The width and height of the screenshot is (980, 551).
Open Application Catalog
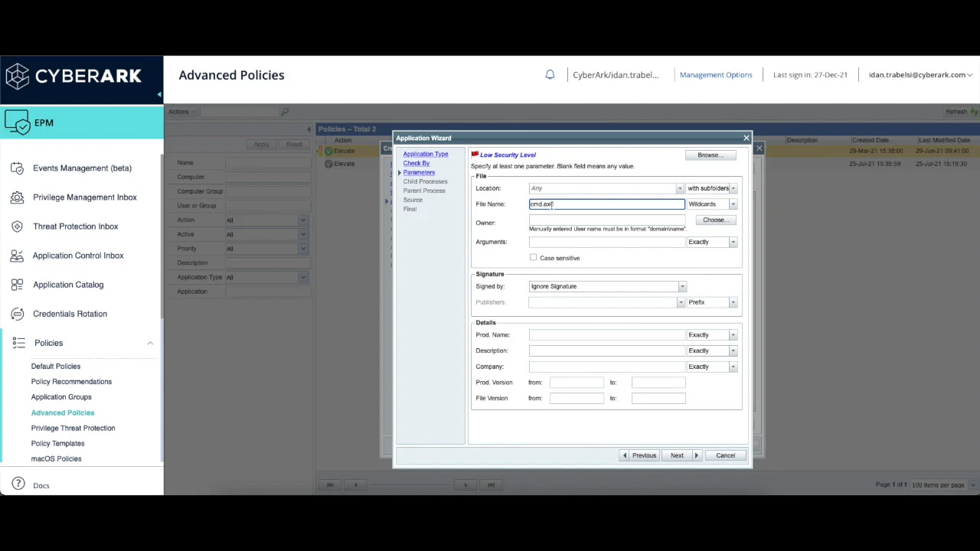click(68, 285)
